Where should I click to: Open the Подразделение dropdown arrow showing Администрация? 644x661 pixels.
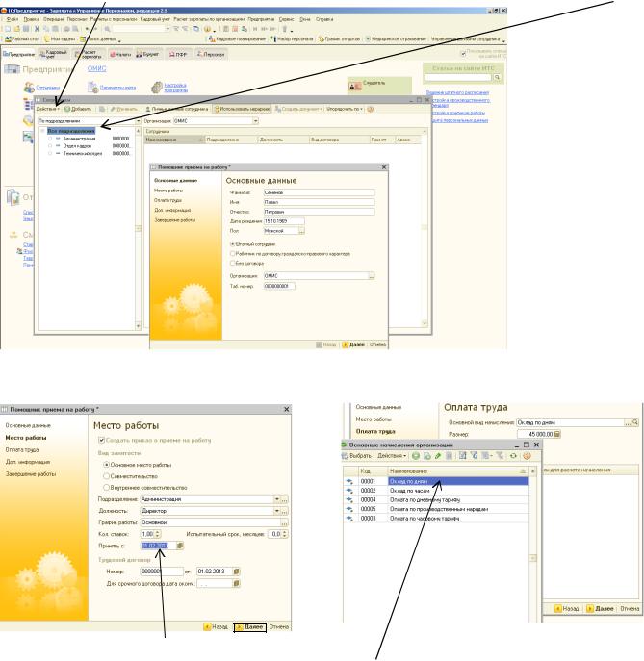[x=277, y=499]
